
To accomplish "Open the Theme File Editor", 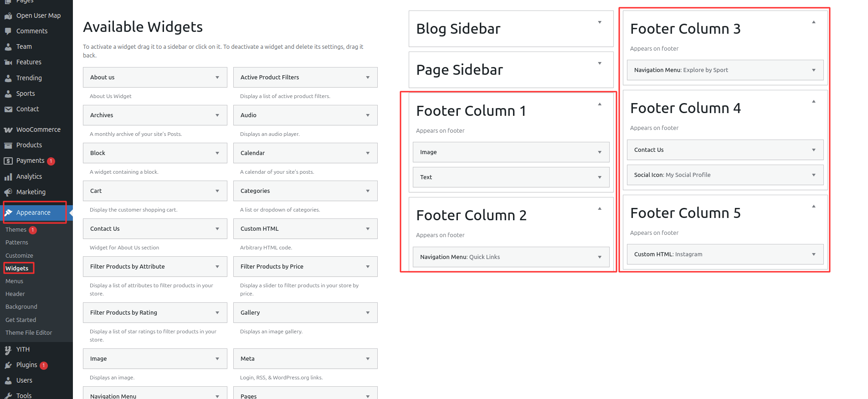I will pos(28,332).
